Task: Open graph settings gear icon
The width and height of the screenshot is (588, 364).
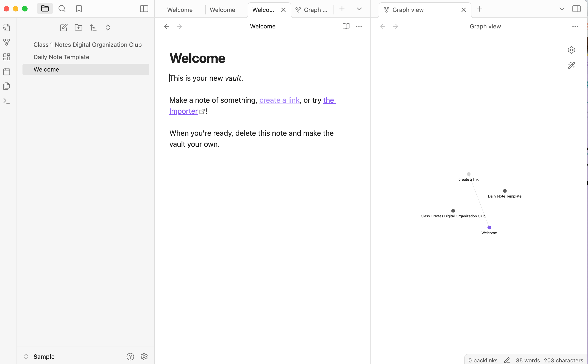Action: 571,50
